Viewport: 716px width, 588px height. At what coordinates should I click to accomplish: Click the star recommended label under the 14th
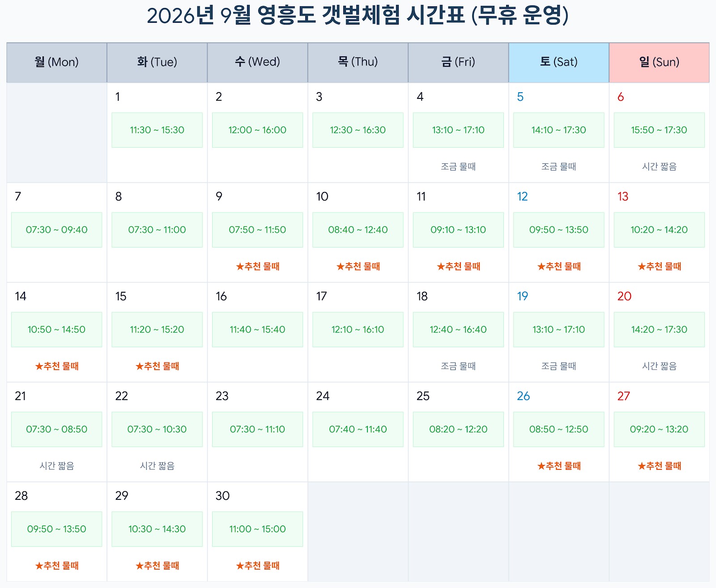click(x=57, y=366)
